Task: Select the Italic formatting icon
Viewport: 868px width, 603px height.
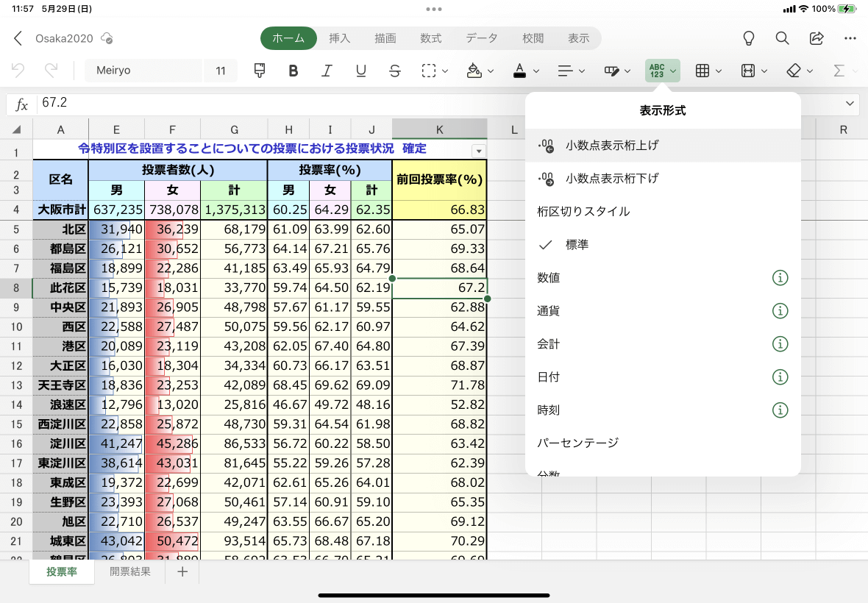Action: 327,71
